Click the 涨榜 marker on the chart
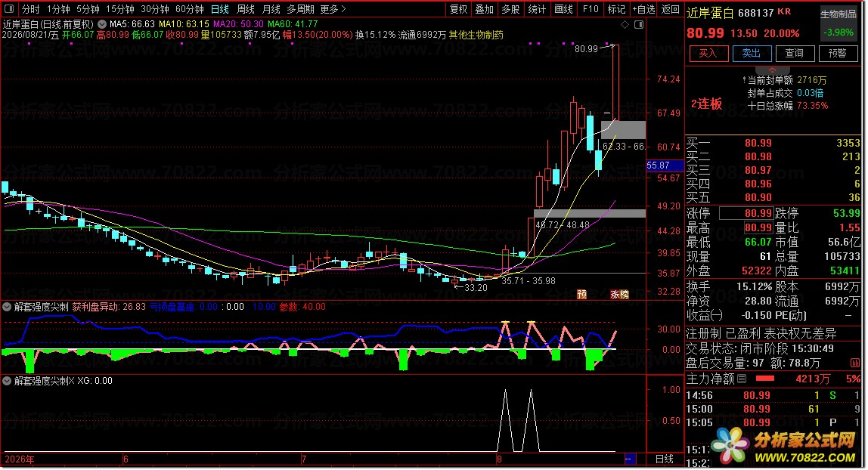 (619, 294)
